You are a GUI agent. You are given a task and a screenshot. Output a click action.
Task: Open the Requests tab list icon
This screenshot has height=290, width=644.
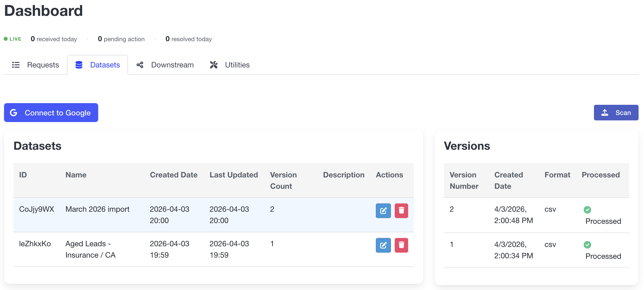(x=16, y=65)
